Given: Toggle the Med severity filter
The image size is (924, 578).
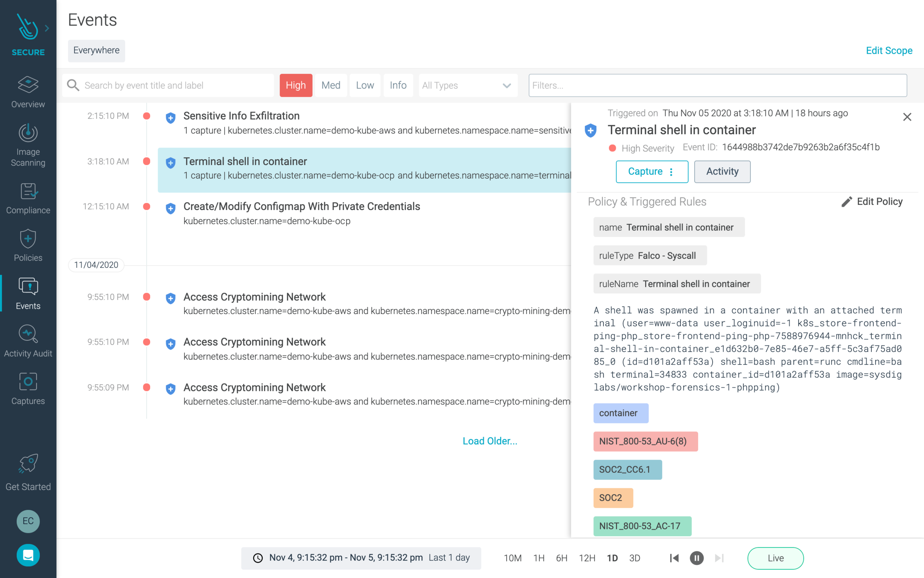Looking at the screenshot, I should [x=331, y=85].
